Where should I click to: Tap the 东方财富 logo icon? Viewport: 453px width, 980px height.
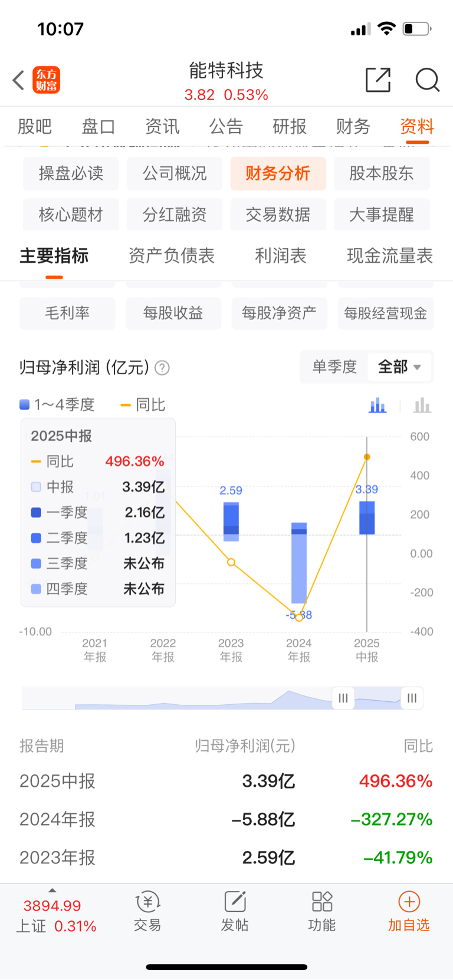point(46,80)
